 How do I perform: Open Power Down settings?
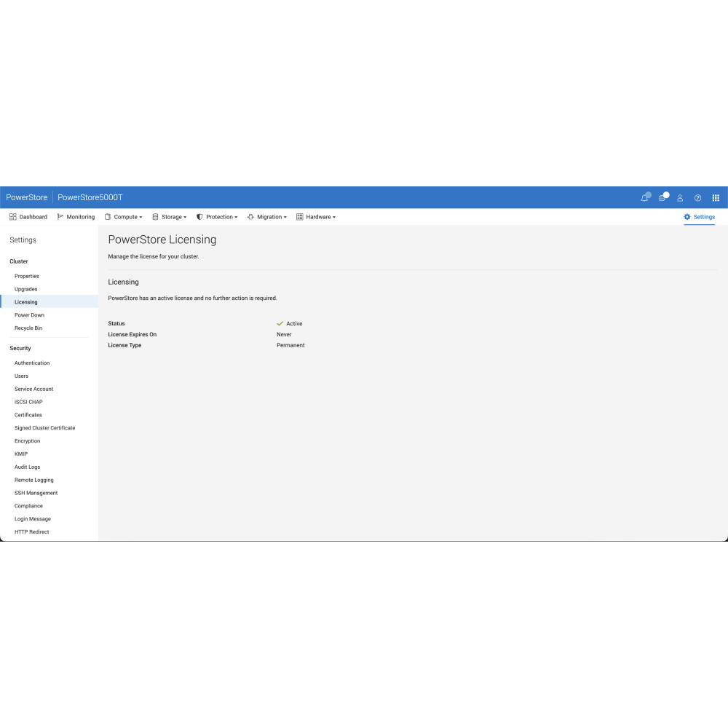pos(29,315)
